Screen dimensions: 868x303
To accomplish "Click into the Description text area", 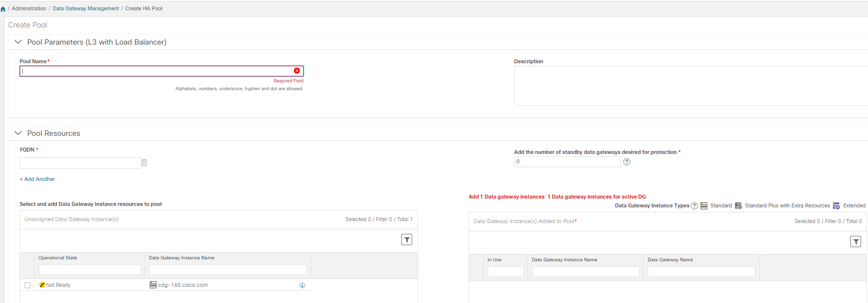I will (x=687, y=86).
